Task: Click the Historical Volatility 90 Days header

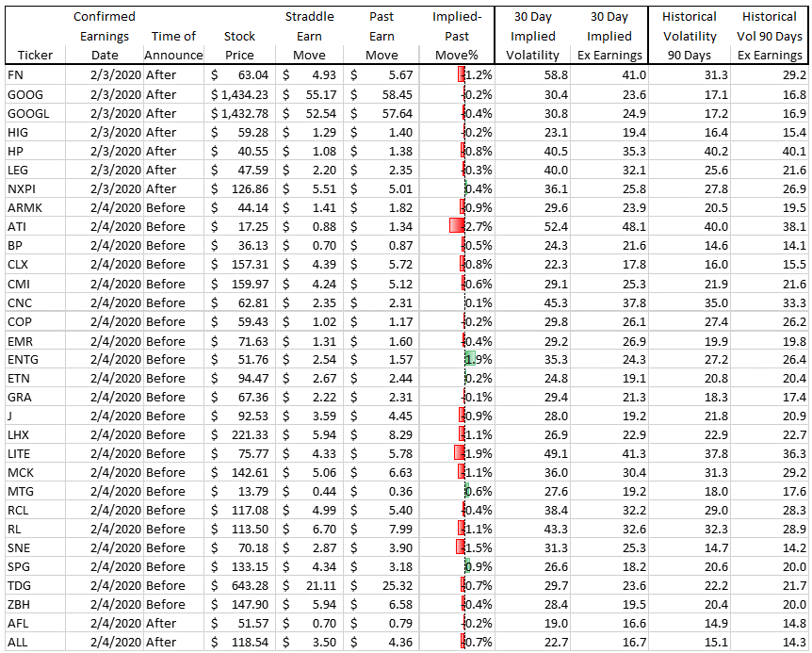Action: point(690,36)
